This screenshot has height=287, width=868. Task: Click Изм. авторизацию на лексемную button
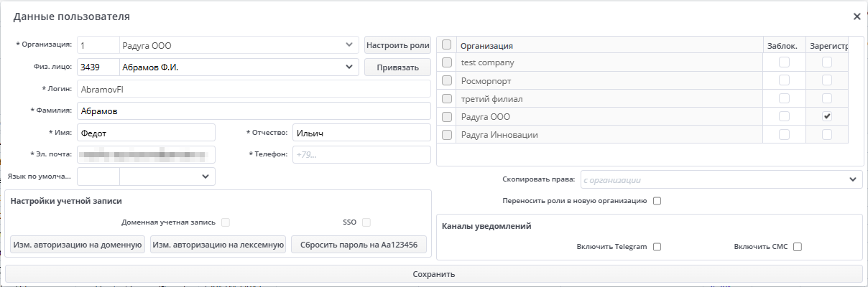[x=218, y=245]
